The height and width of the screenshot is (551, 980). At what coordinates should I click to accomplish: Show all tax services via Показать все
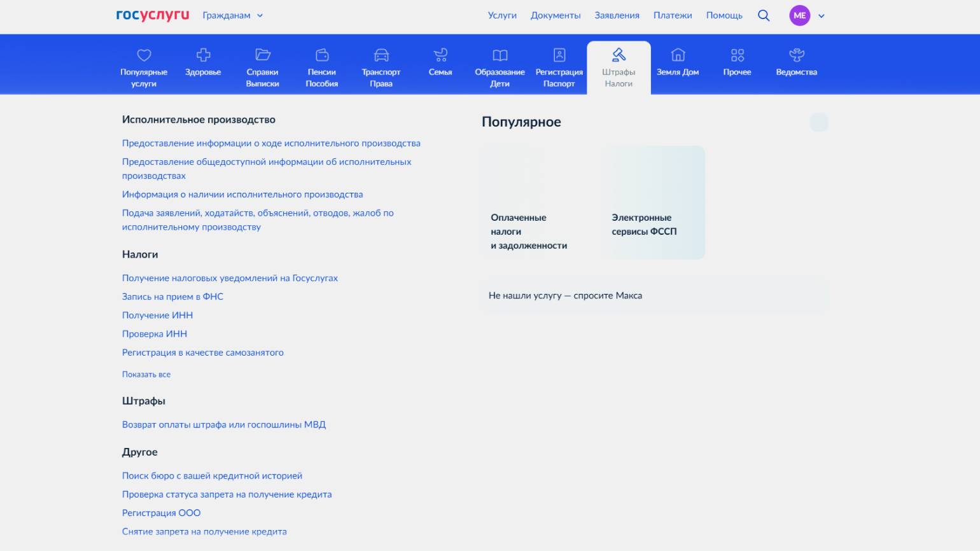pyautogui.click(x=146, y=375)
